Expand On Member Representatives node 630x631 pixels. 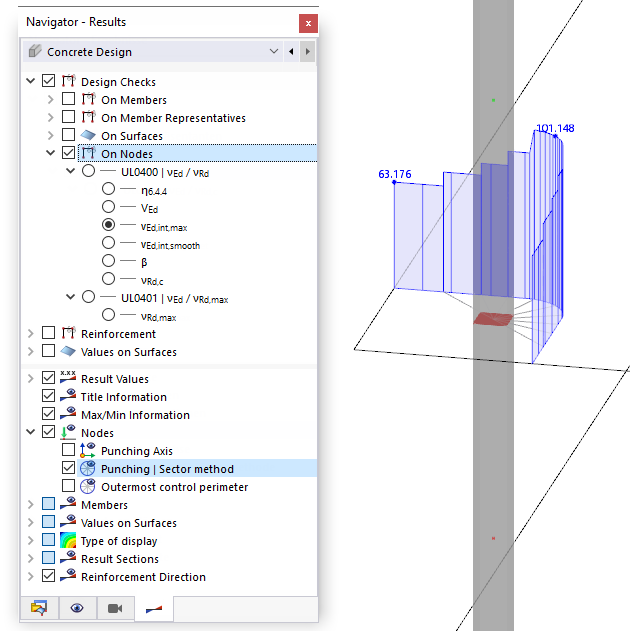[x=50, y=117]
